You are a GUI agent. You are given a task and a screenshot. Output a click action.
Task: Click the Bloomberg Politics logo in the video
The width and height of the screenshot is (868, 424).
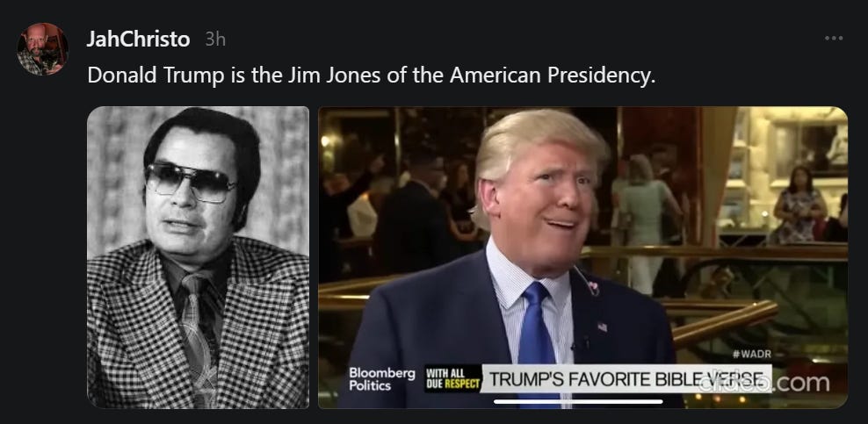pos(381,379)
